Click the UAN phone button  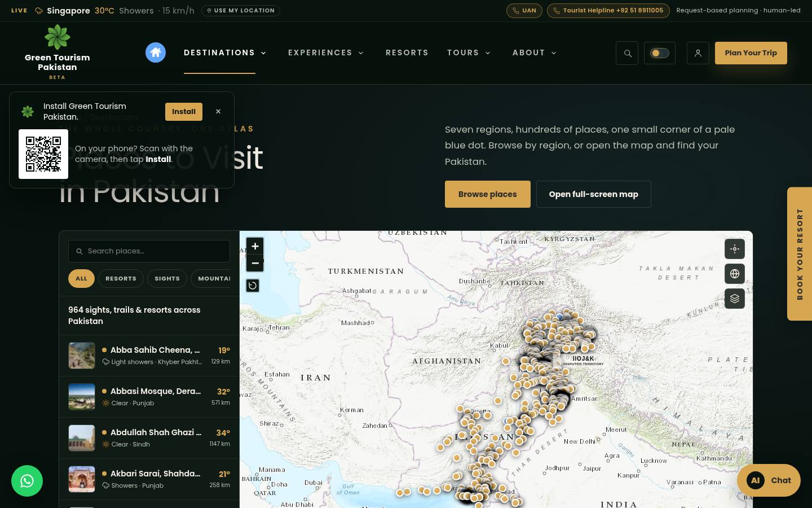point(524,11)
